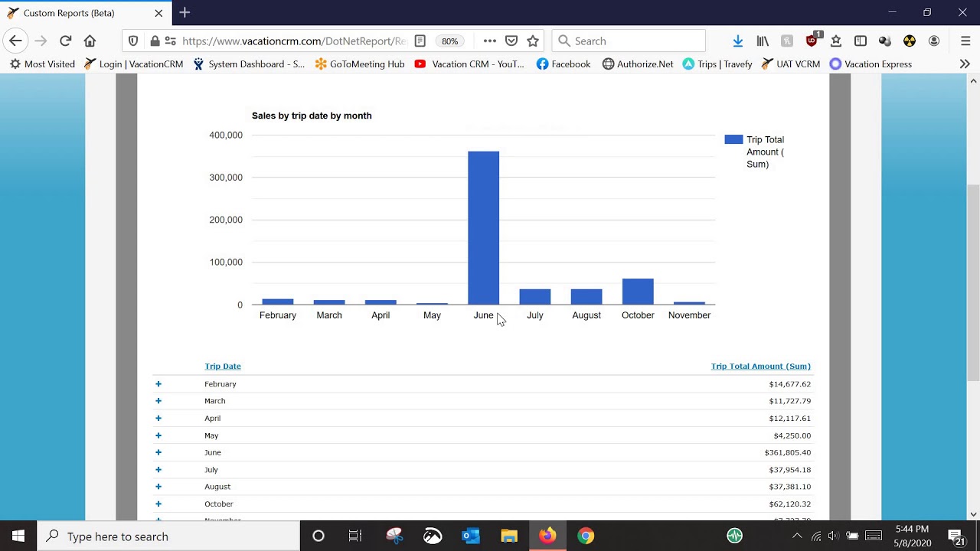Select the Custom Reports (Beta) tab
The image size is (980, 551).
pos(86,13)
